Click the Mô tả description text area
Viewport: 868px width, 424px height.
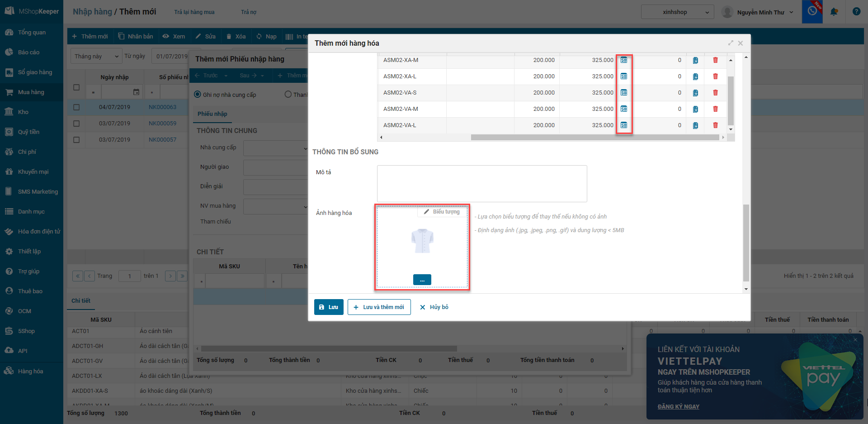(x=482, y=184)
